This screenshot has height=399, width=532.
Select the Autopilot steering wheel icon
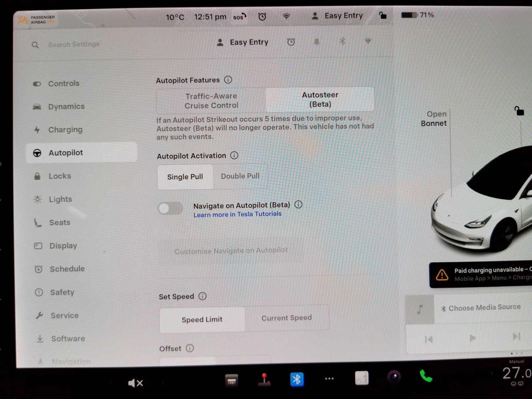37,153
